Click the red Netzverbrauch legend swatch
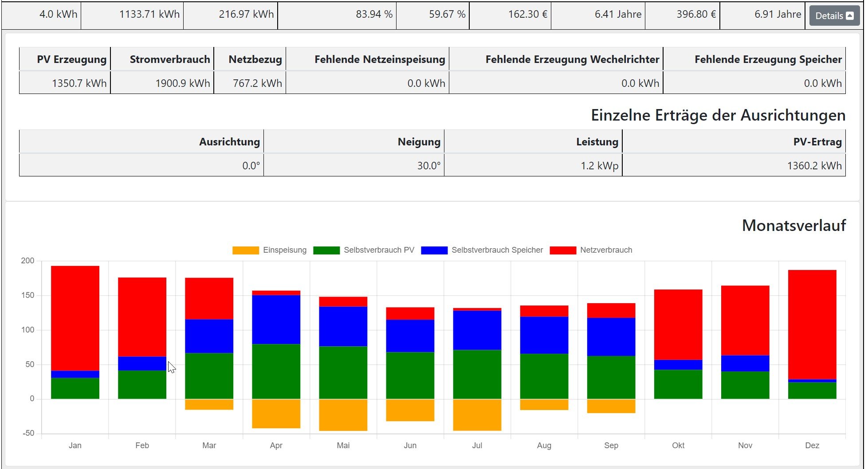 click(x=562, y=250)
